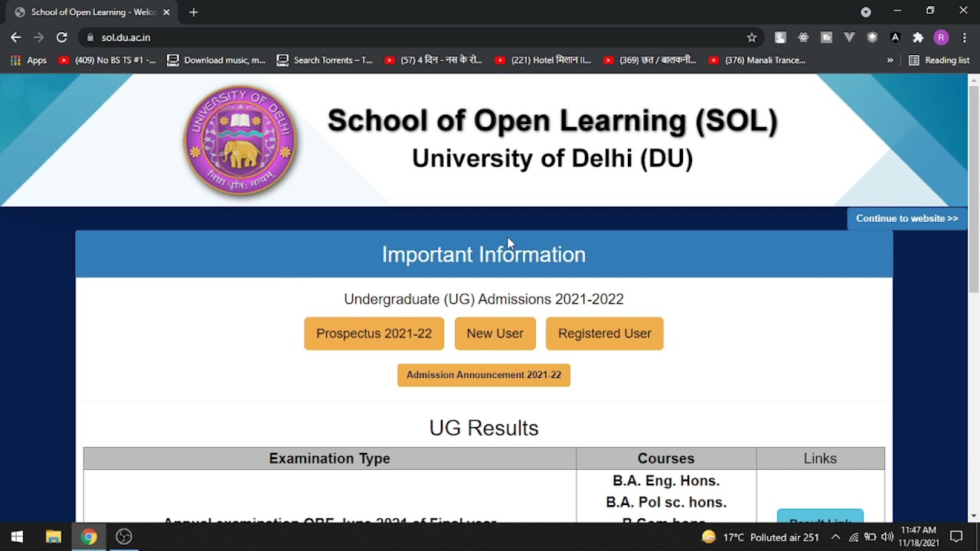The image size is (980, 551).
Task: Launch File Explorer from the taskbar
Action: point(53,536)
